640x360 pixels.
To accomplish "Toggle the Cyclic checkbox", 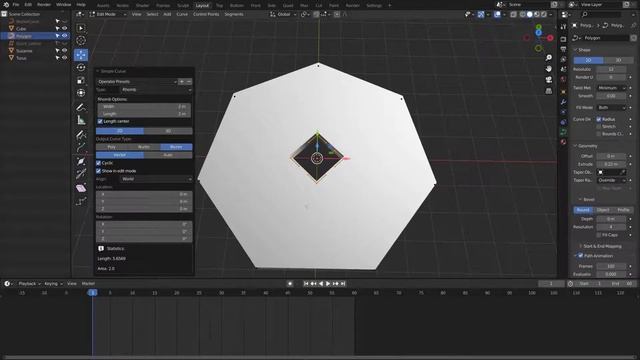I will point(98,163).
